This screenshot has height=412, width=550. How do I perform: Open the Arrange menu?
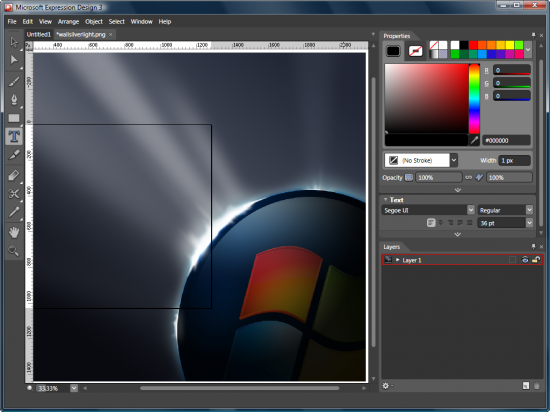coord(68,21)
